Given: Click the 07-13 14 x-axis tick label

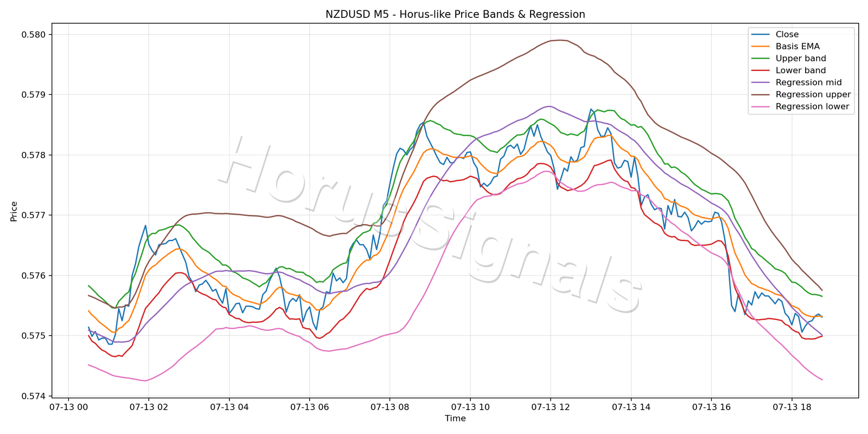Looking at the screenshot, I should pyautogui.click(x=630, y=407).
